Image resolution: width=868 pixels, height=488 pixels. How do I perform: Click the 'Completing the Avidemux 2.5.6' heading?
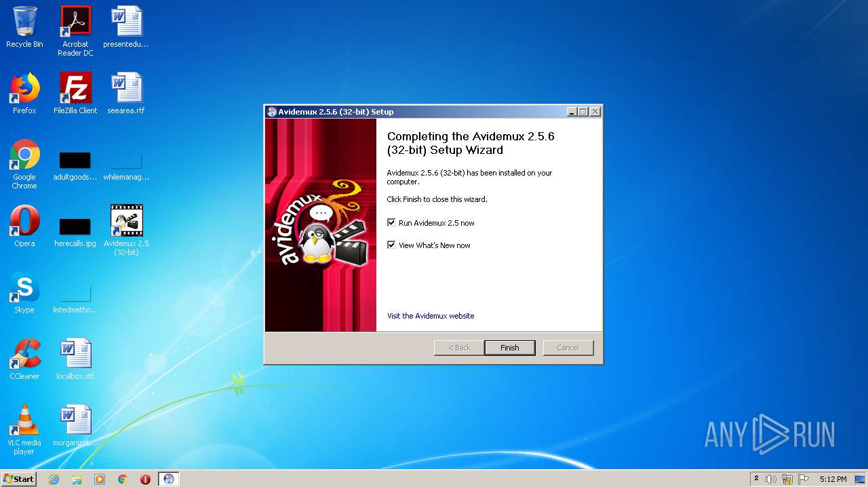(471, 143)
